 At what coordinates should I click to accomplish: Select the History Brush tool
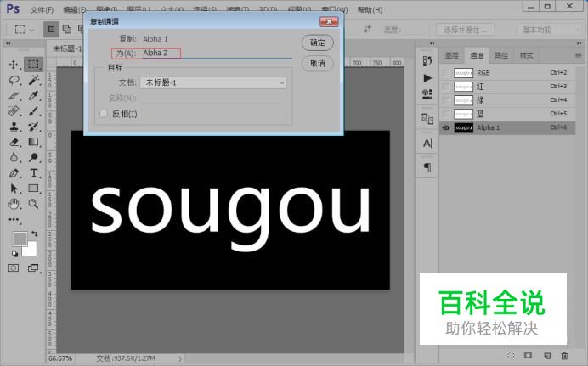click(x=33, y=127)
